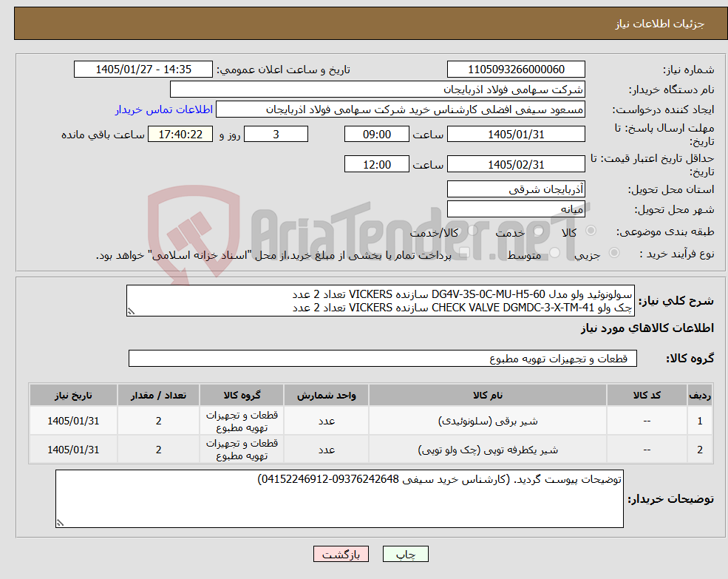Image resolution: width=728 pixels, height=579 pixels.
Task: Click buyer name field شرکت سهامی فولاد اذربایجان
Action: click(378, 89)
